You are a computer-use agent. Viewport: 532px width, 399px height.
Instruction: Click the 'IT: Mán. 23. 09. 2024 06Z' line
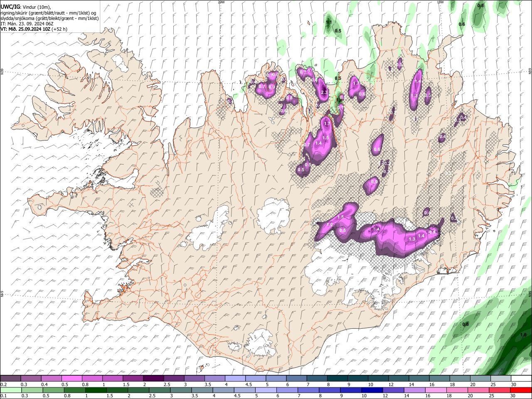coord(27,24)
